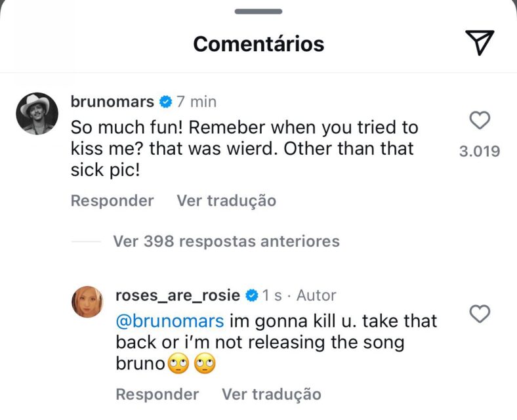View the 3.019 likes count
Image resolution: width=517 pixels, height=420 pixels.
[x=480, y=152]
